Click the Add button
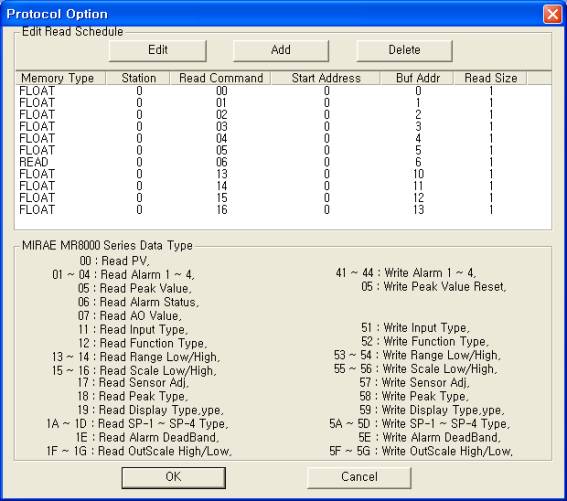 (281, 50)
